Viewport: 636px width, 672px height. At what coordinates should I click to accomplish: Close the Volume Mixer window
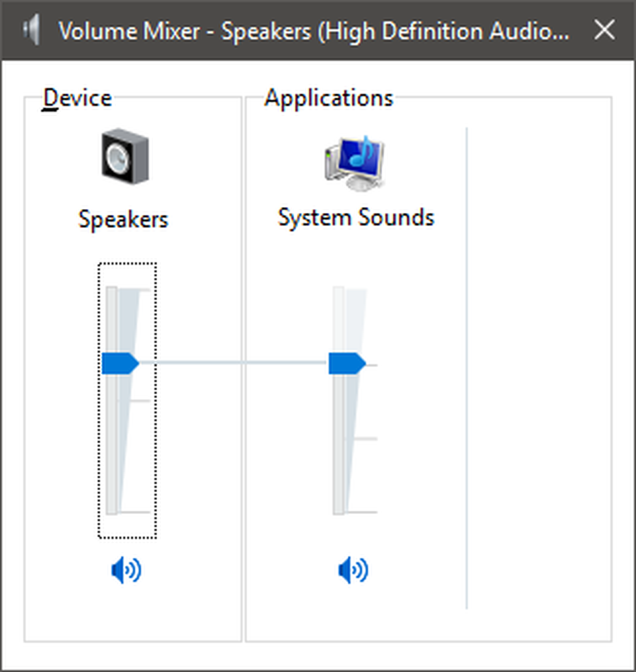(x=604, y=30)
